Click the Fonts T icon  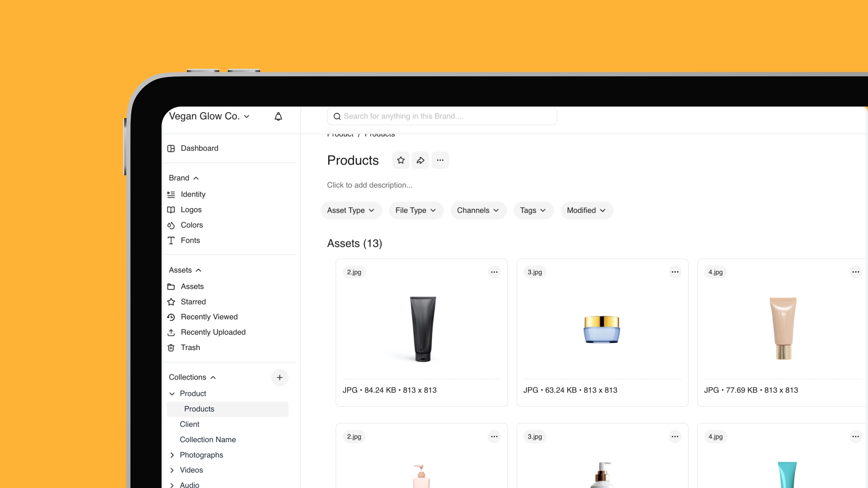[171, 240]
